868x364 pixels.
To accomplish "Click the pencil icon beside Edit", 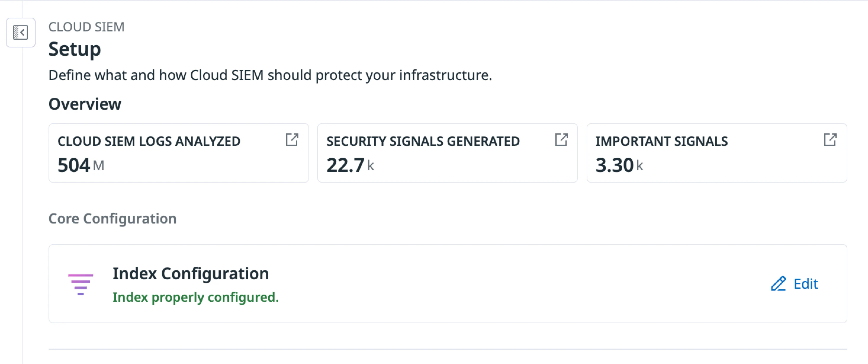I will pyautogui.click(x=778, y=284).
